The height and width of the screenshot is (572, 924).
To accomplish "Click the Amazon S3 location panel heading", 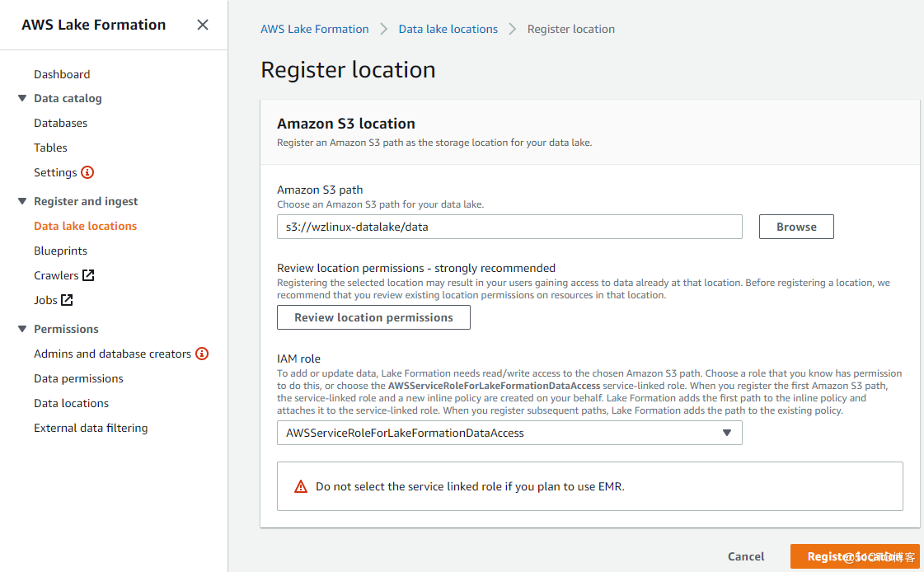I will point(346,124).
